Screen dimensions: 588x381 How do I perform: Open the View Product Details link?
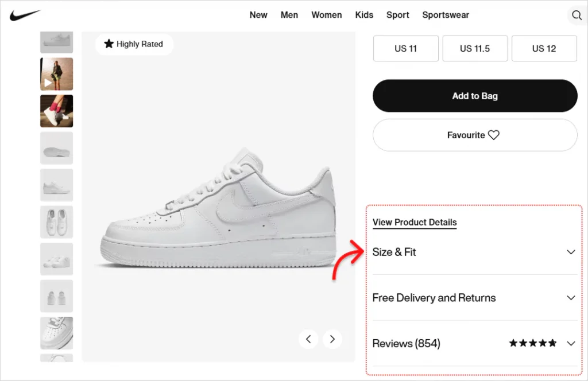coord(415,223)
